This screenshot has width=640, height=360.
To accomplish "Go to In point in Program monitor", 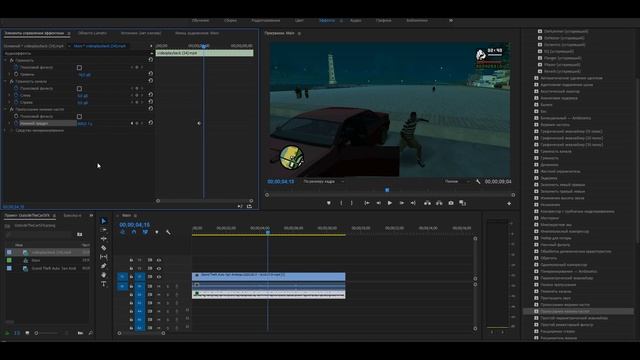I will click(x=367, y=203).
